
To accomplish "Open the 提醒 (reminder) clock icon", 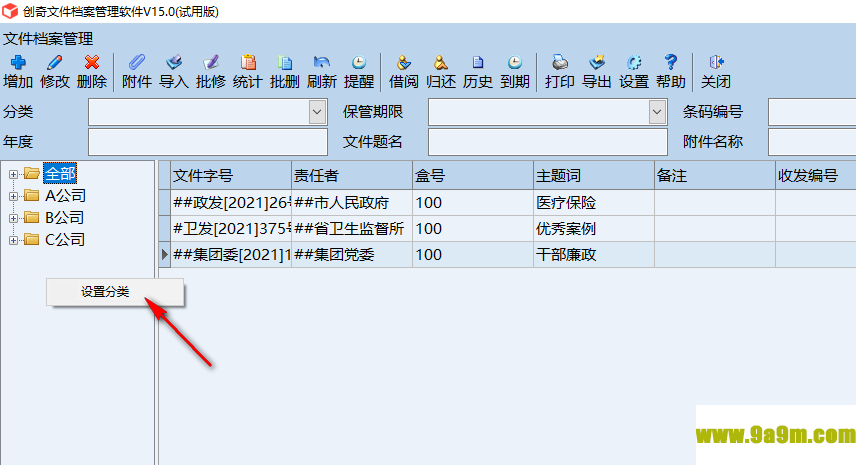I will click(x=359, y=63).
